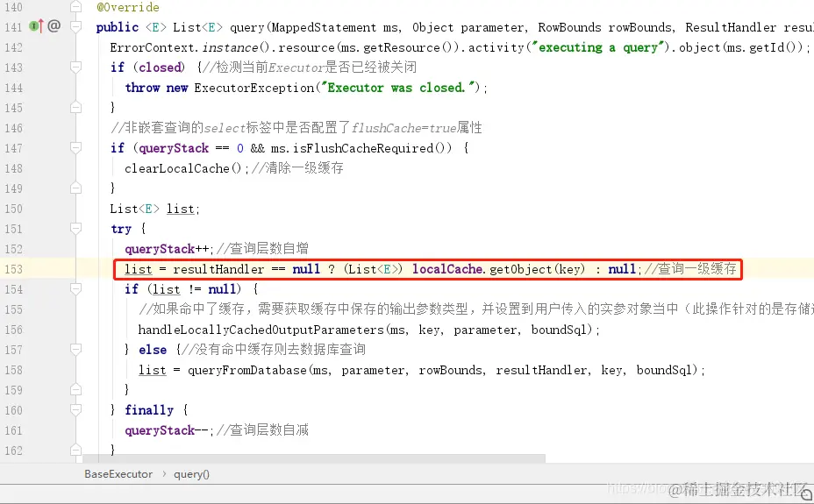This screenshot has height=504, width=814.
Task: Click the resultHandler variable on line 153
Action: (x=218, y=269)
